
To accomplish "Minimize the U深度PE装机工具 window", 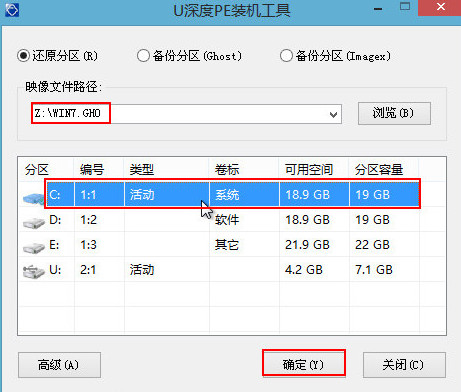I will coord(378,8).
